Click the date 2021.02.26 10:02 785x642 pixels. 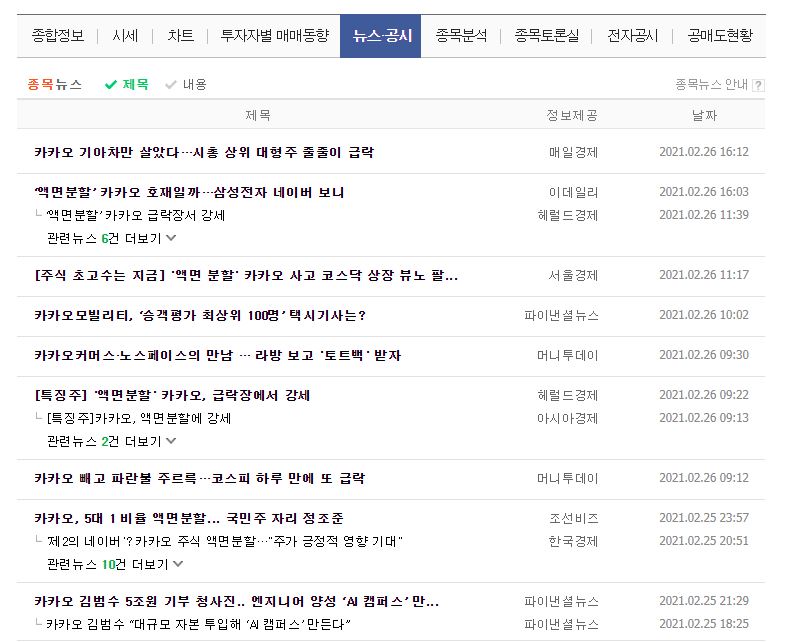(x=704, y=315)
